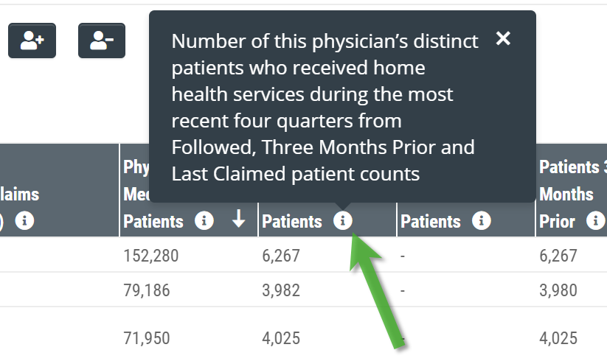Click the 3,982 patients value
Viewport: 607px width, 364px height.
pyautogui.click(x=281, y=290)
